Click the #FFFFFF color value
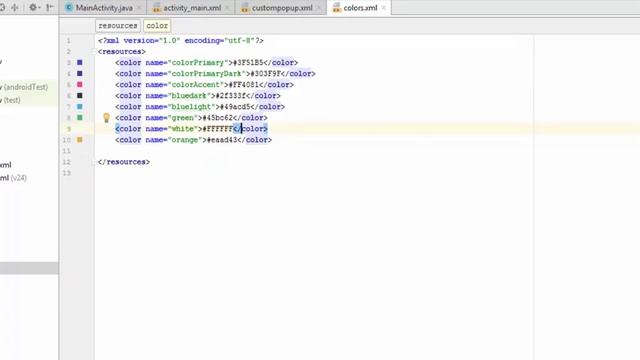This screenshot has height=360, width=640. coord(218,129)
